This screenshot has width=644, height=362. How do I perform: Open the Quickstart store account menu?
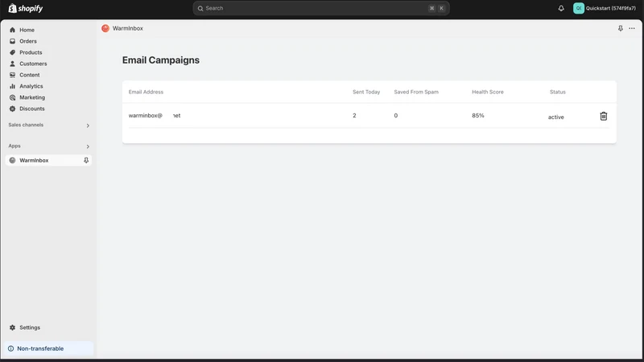tap(605, 8)
